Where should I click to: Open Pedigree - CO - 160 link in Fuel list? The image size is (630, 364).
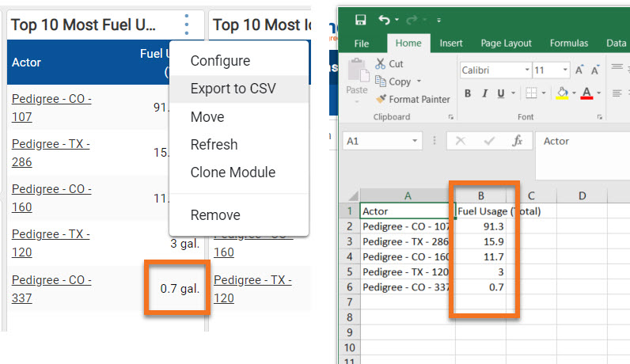coord(51,198)
